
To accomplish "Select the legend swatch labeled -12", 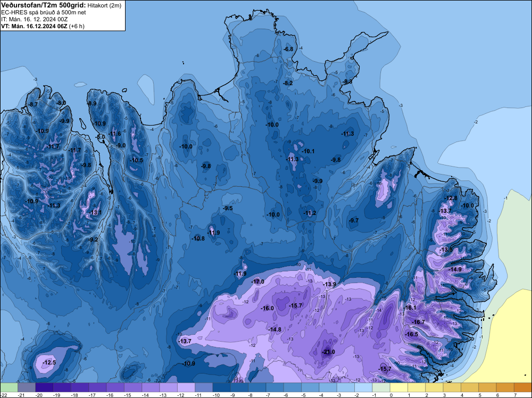I will coord(186,387).
